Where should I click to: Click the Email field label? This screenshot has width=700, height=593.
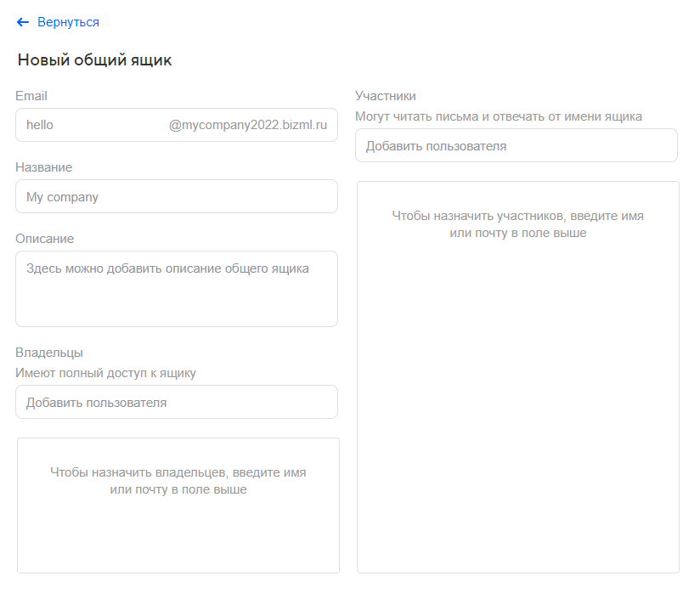click(31, 96)
